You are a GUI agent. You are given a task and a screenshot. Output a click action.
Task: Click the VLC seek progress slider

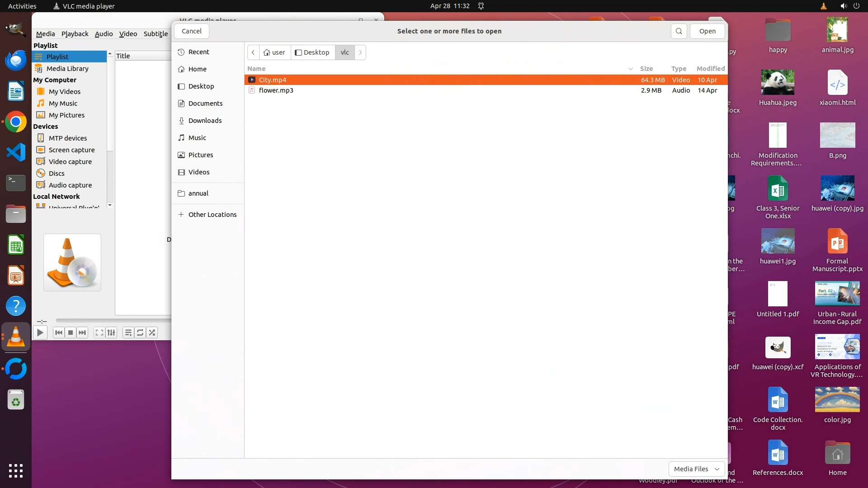point(113,320)
